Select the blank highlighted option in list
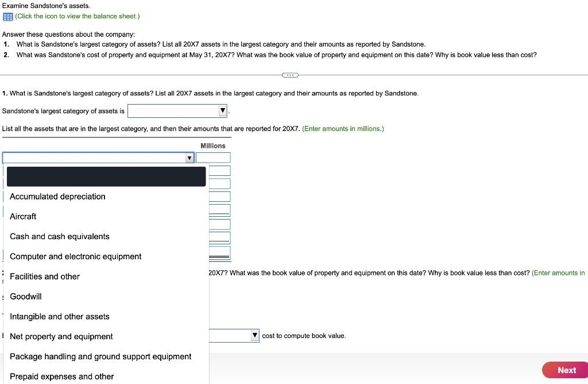588x384 pixels. pyautogui.click(x=106, y=176)
